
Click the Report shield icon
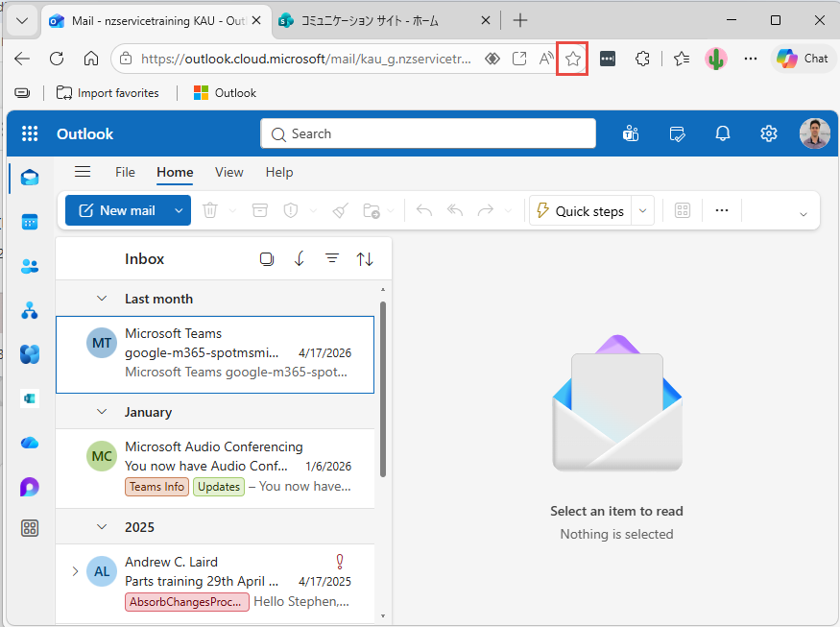coord(290,210)
